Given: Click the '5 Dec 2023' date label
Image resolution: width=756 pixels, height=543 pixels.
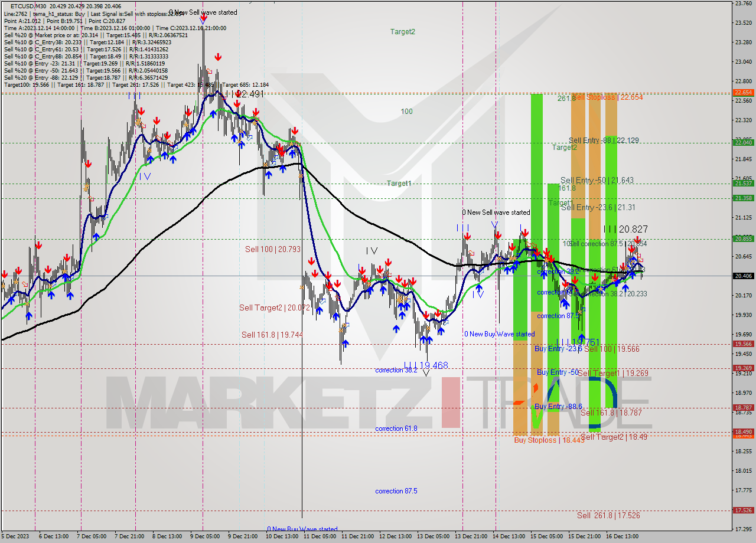Looking at the screenshot, I should pos(14,537).
